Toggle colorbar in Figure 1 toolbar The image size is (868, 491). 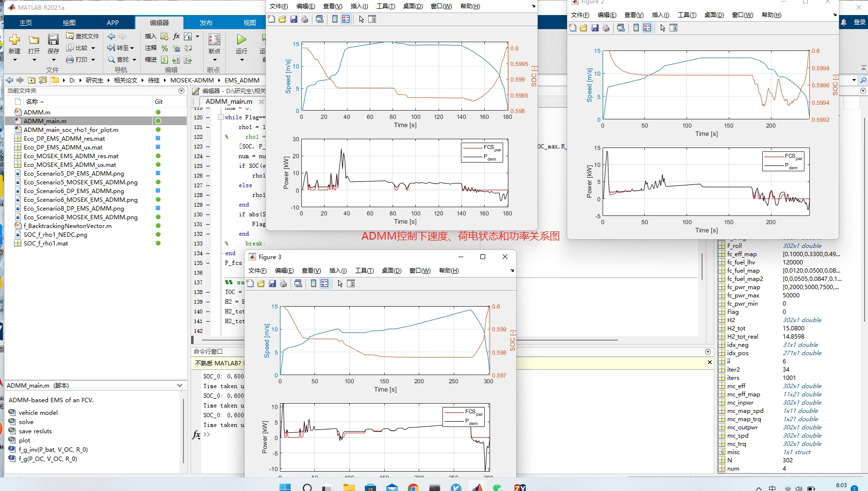click(335, 19)
